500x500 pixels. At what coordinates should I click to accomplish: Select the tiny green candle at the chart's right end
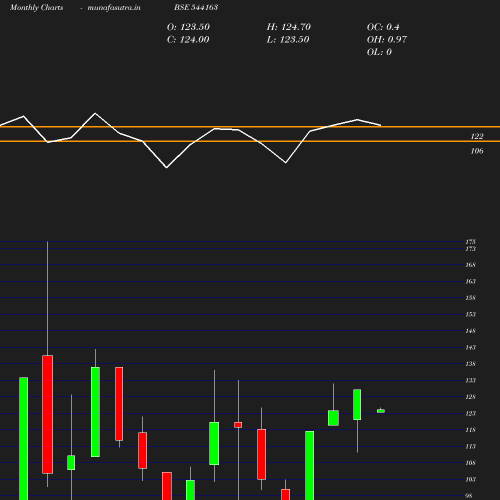click(381, 411)
